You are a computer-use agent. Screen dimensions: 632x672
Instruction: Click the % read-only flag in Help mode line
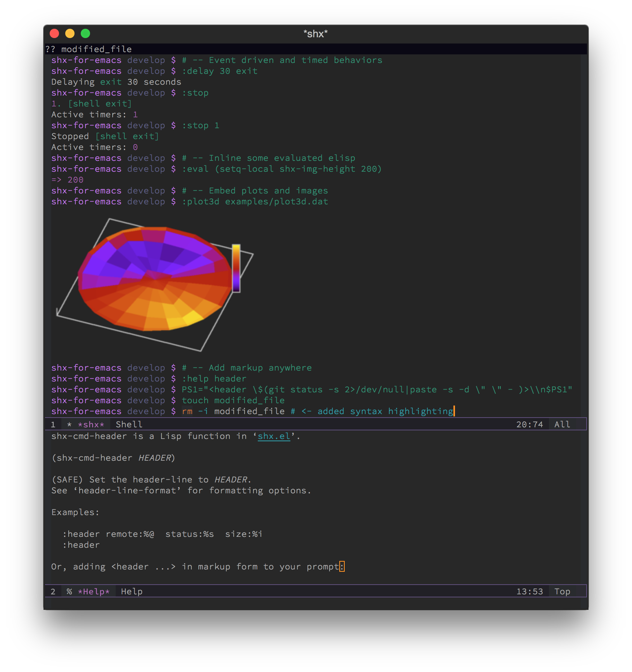click(69, 592)
